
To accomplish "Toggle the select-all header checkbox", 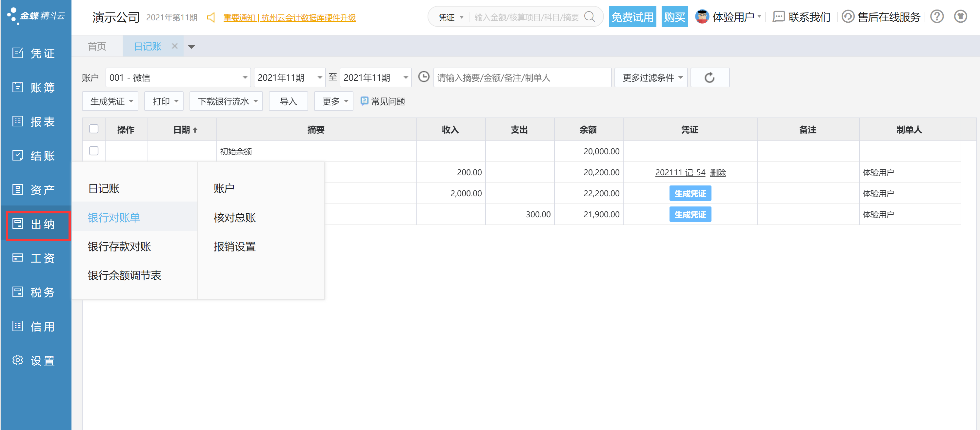I will (x=93, y=129).
